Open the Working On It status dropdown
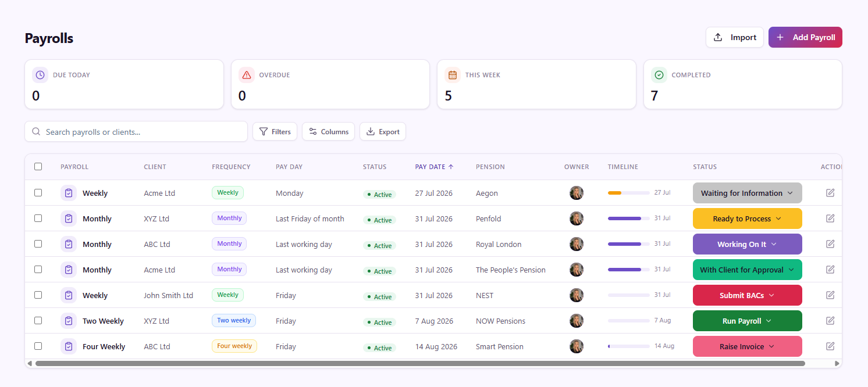This screenshot has height=387, width=868. pyautogui.click(x=747, y=244)
